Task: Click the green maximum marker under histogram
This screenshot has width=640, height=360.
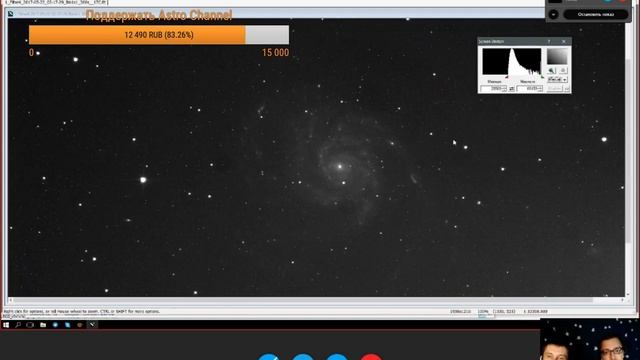Action: 542,77
